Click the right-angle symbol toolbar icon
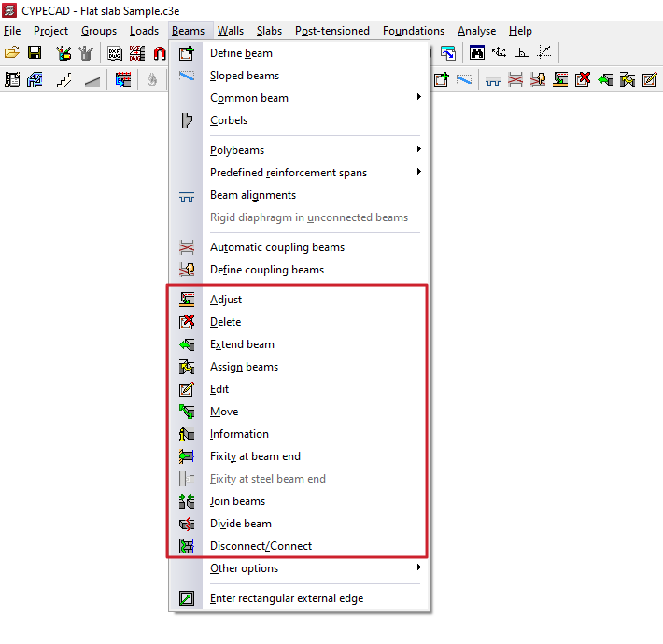The image size is (663, 644). pos(522,53)
